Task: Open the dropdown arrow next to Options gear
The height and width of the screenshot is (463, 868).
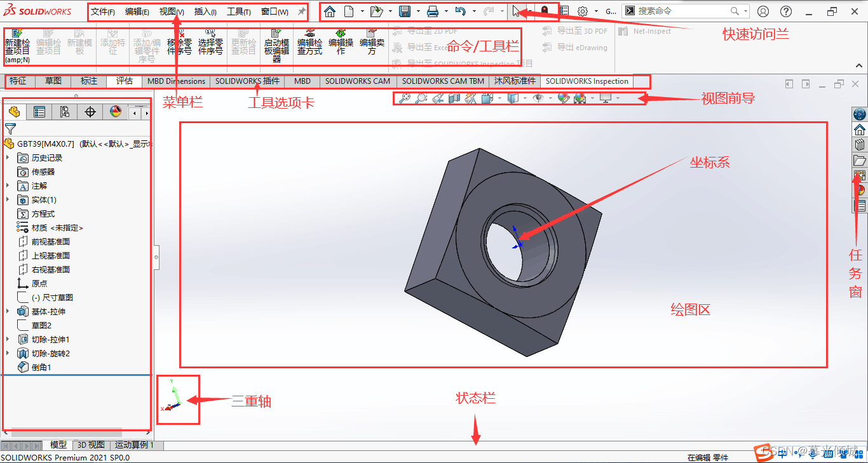Action: pos(596,11)
